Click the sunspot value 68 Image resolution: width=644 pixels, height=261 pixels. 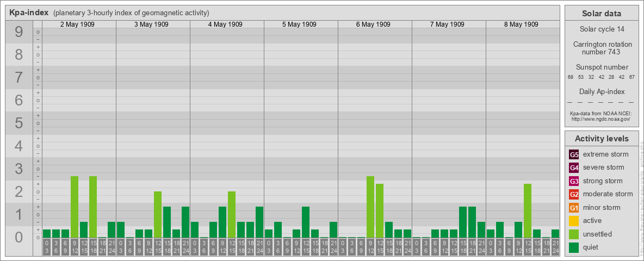click(x=571, y=77)
